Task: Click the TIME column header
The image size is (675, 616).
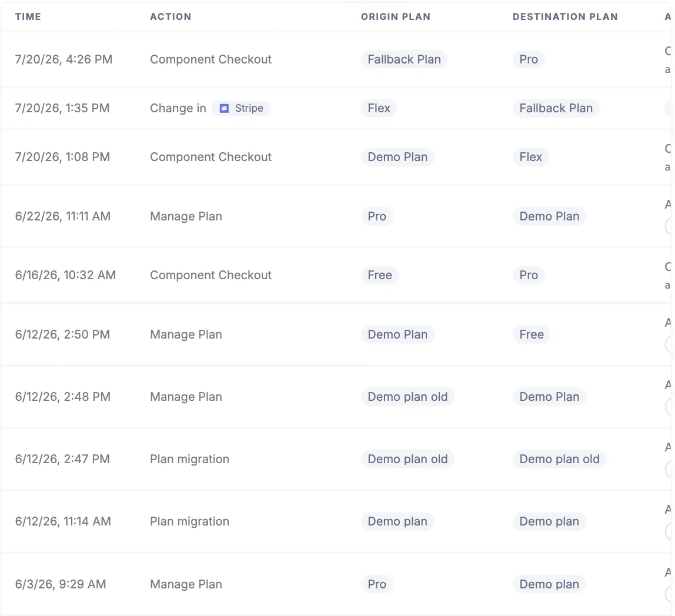Action: click(28, 17)
